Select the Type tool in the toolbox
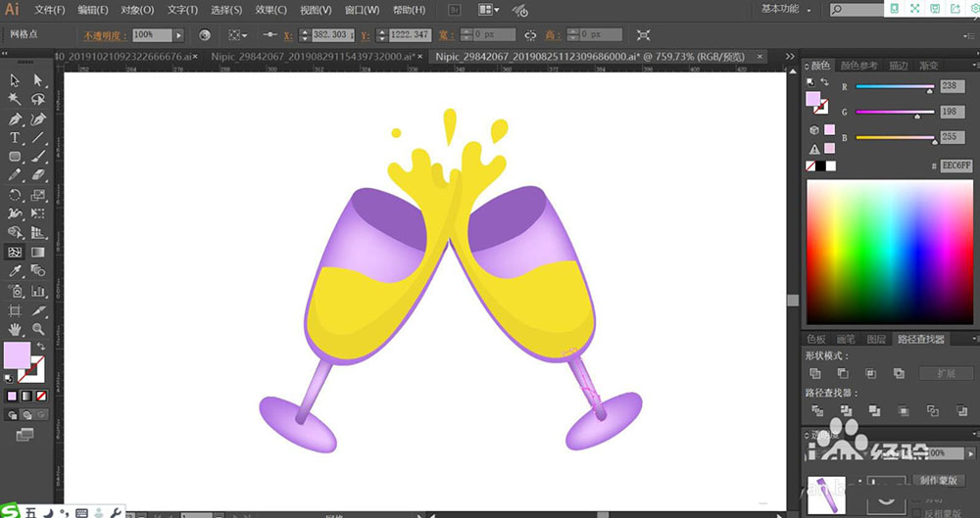The height and width of the screenshot is (518, 980). (x=16, y=138)
